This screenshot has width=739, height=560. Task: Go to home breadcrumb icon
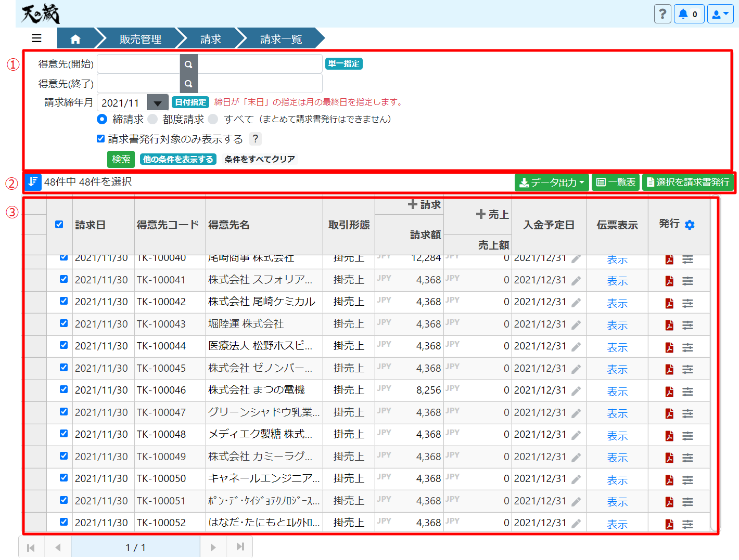[x=75, y=39]
